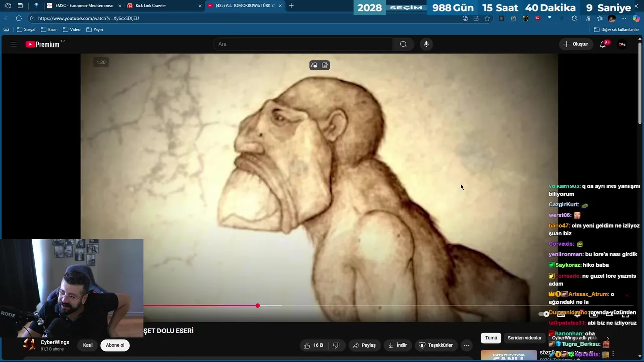
Task: Close the Kick Link Crawler tab
Action: (200, 6)
